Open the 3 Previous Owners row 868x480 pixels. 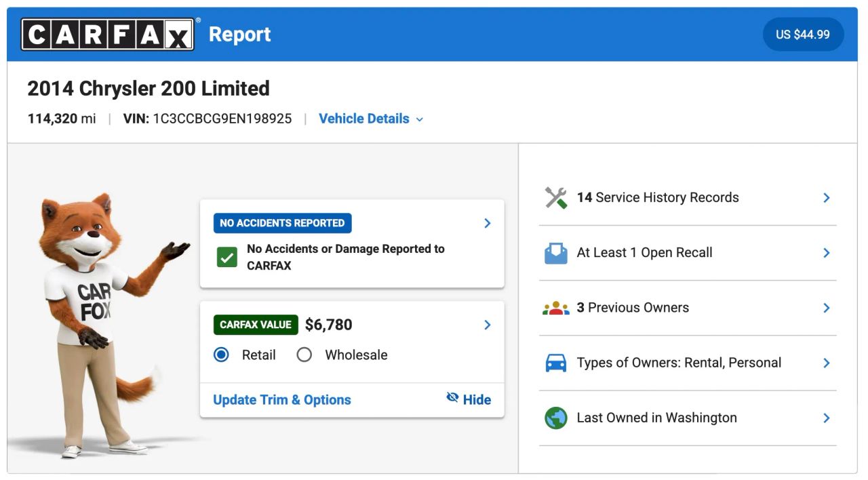[688, 308]
